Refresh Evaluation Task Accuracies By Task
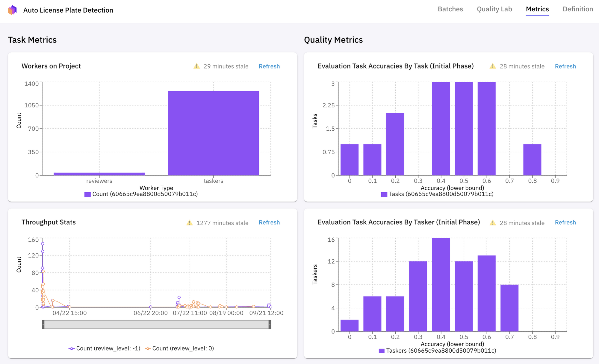The height and width of the screenshot is (364, 599). coord(565,66)
